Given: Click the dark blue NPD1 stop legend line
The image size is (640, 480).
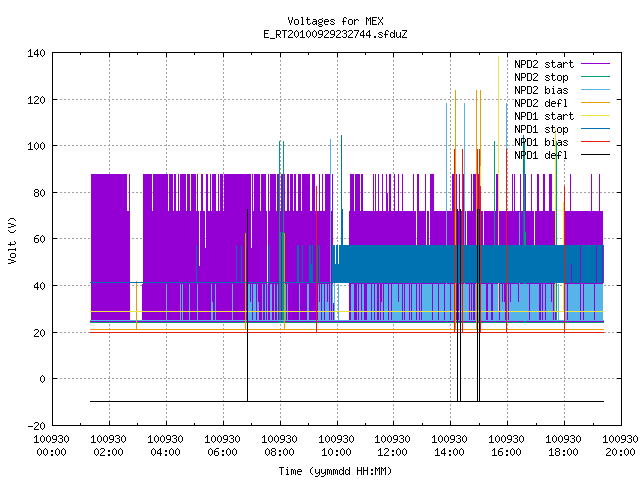Looking at the screenshot, I should click(x=596, y=129).
